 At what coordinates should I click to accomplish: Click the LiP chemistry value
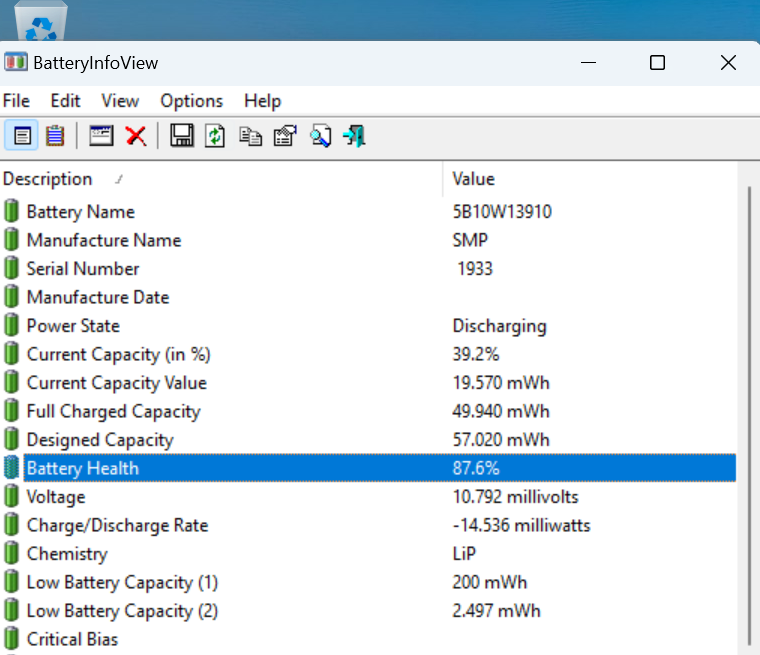(464, 554)
